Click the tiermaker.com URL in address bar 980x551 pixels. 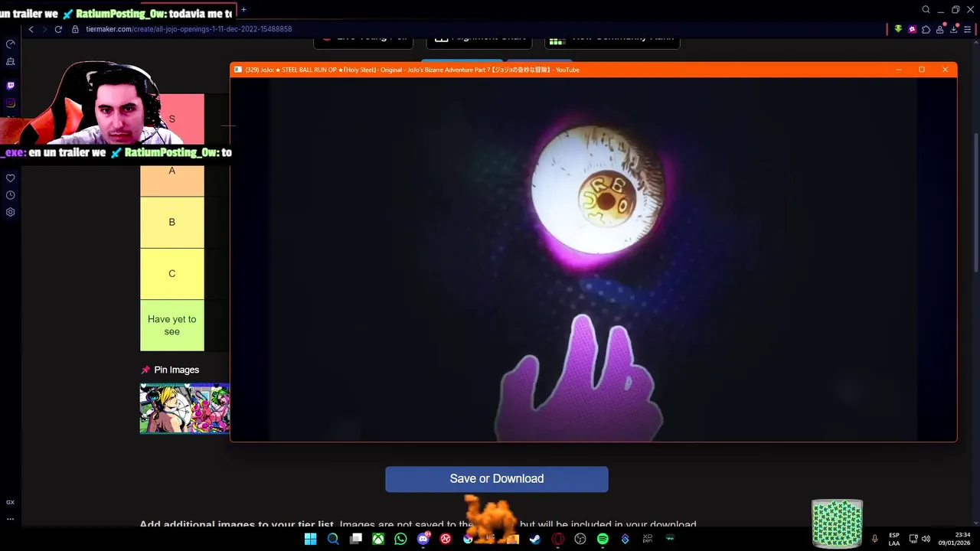pyautogui.click(x=188, y=29)
